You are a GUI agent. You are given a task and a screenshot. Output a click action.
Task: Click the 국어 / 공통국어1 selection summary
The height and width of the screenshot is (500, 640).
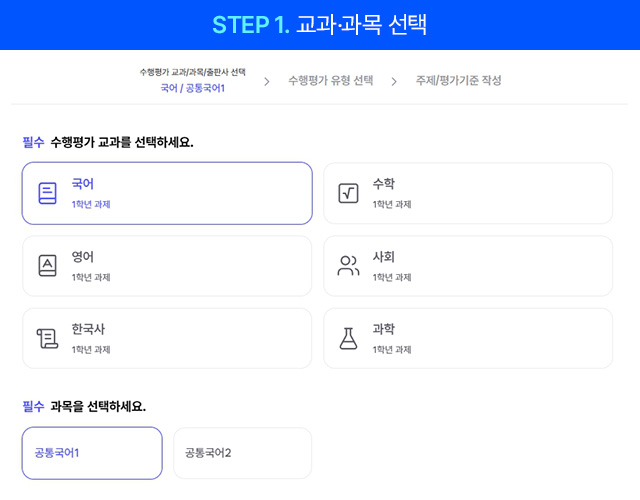tap(192, 89)
